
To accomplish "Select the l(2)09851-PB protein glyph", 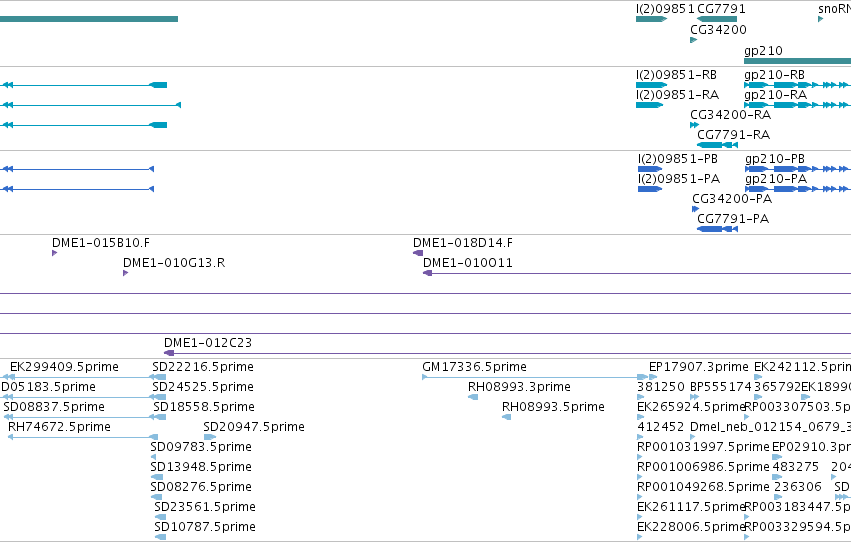I will coord(650,169).
